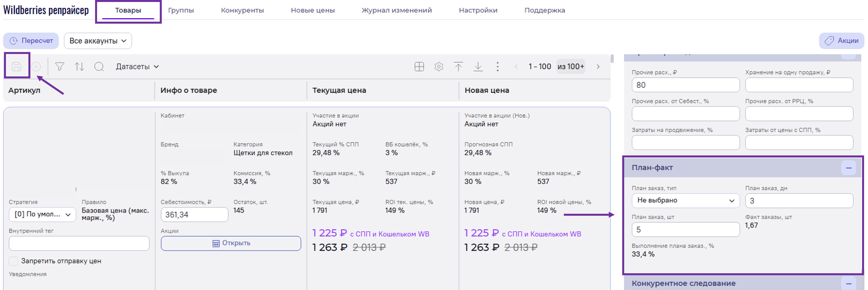Open the three-dot more options menu
The width and height of the screenshot is (868, 290).
[x=497, y=67]
